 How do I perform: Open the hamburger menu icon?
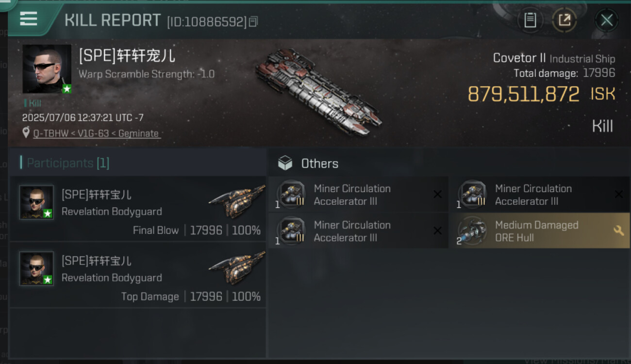[28, 18]
